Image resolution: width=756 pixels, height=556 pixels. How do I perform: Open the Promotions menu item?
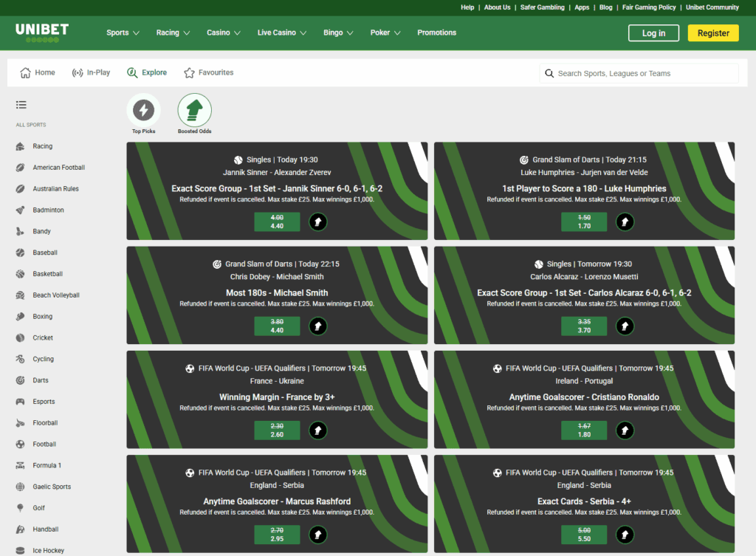[x=436, y=32]
